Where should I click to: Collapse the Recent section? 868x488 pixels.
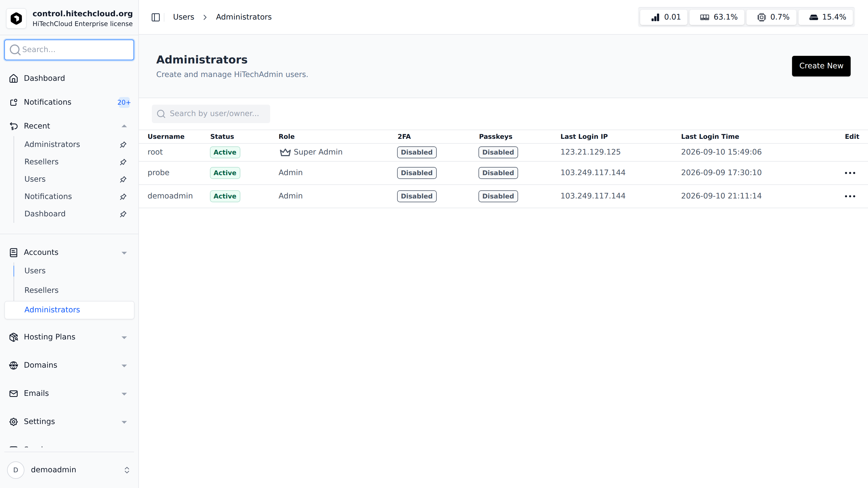pyautogui.click(x=124, y=126)
